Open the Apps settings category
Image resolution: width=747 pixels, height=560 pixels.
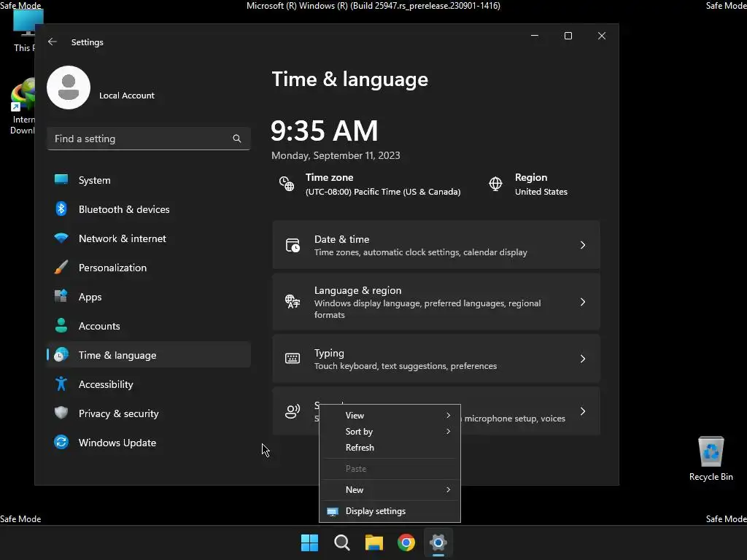pos(90,297)
